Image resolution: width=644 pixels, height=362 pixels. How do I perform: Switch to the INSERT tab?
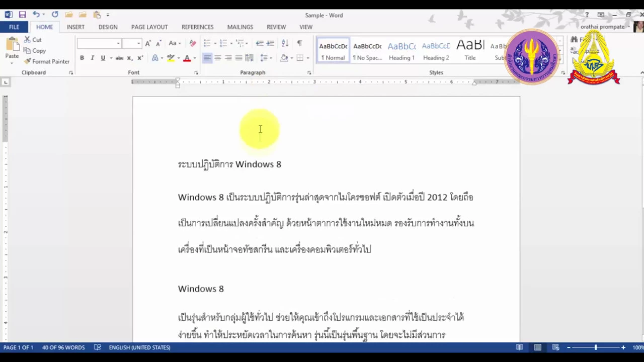point(75,27)
